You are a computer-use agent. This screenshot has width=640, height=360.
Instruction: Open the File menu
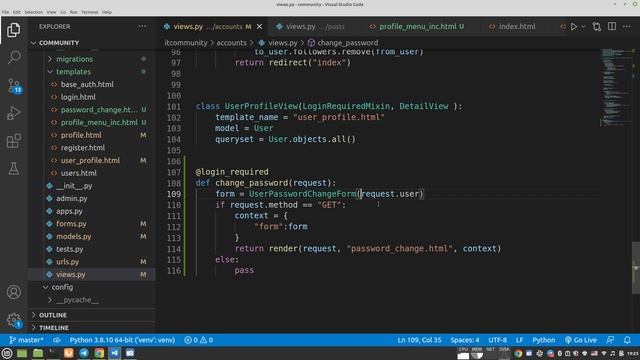5,12
